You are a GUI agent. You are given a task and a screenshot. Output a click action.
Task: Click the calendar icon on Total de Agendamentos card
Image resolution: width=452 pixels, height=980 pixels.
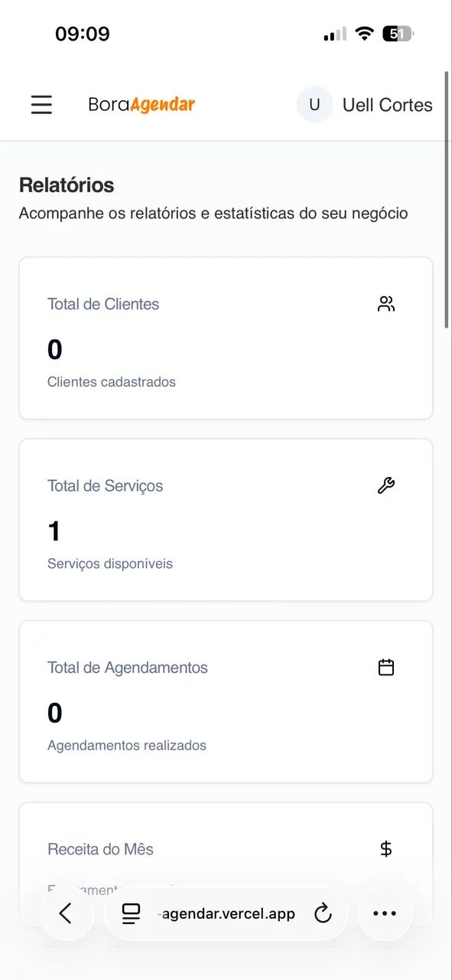[x=386, y=666]
